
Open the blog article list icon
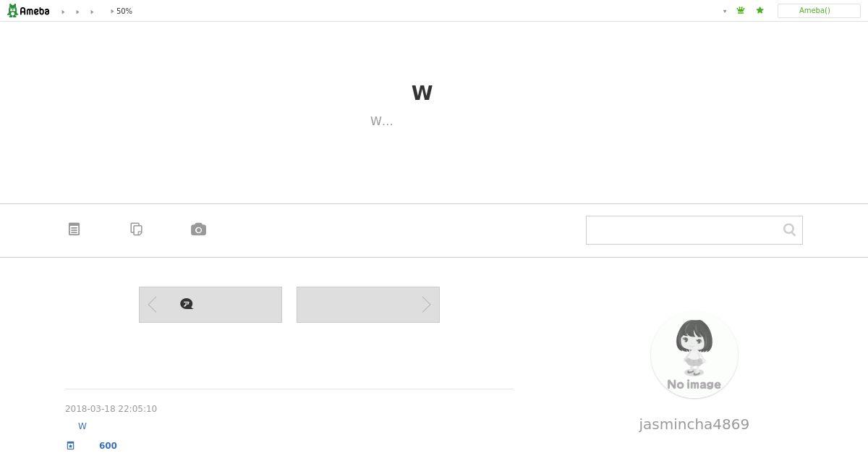(x=74, y=229)
